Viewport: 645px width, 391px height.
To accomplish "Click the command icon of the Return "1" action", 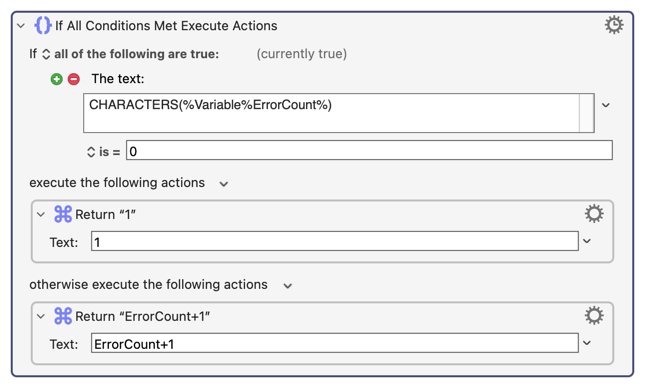I will 63,214.
